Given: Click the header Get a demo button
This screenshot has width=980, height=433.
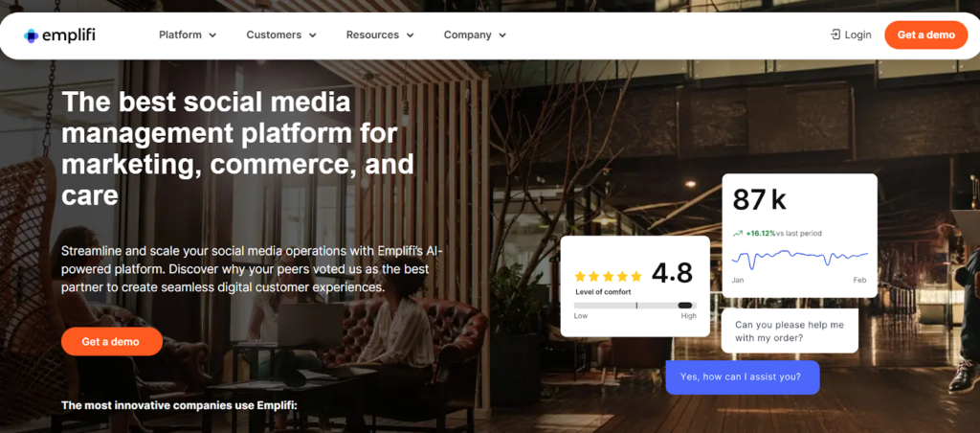Looking at the screenshot, I should [925, 35].
